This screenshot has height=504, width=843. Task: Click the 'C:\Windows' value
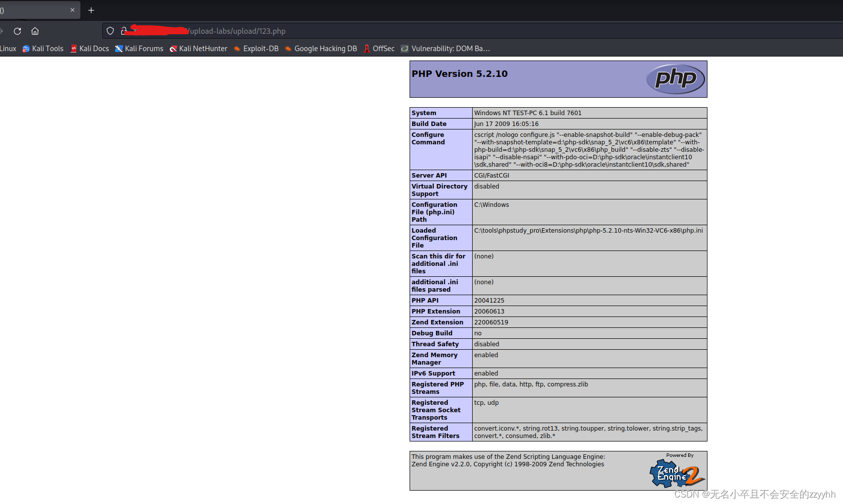492,204
